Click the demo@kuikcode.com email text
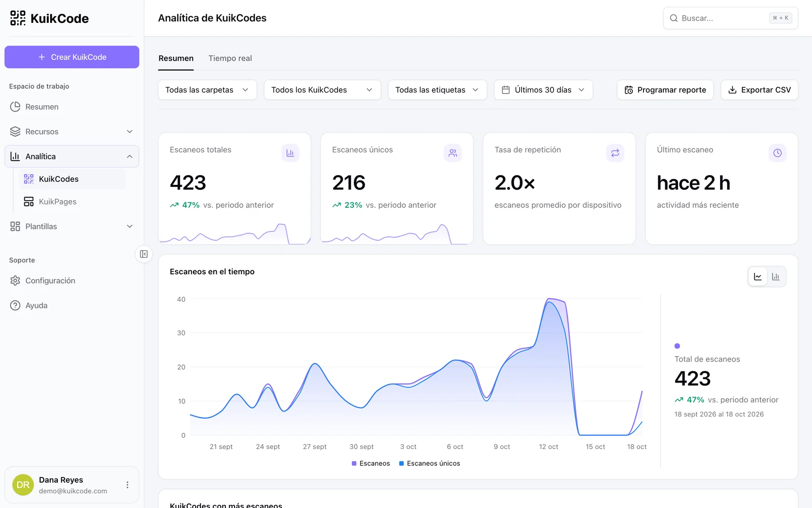The height and width of the screenshot is (508, 812). tap(73, 491)
